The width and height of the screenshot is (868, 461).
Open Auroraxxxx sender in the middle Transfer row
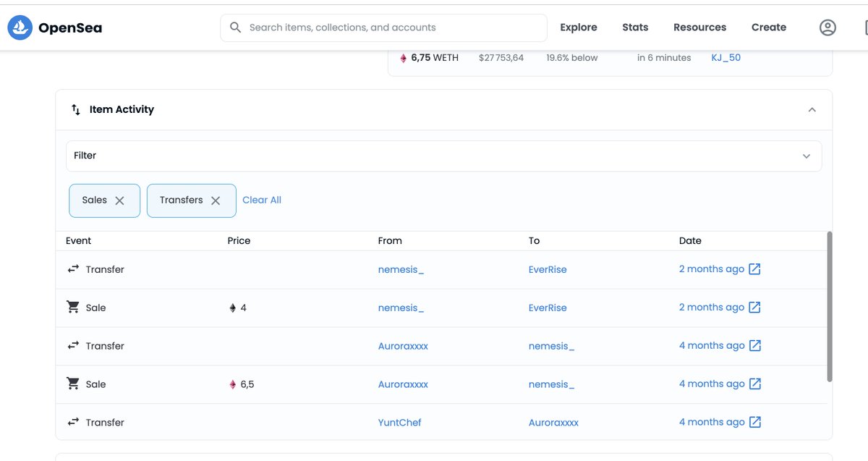coord(403,346)
